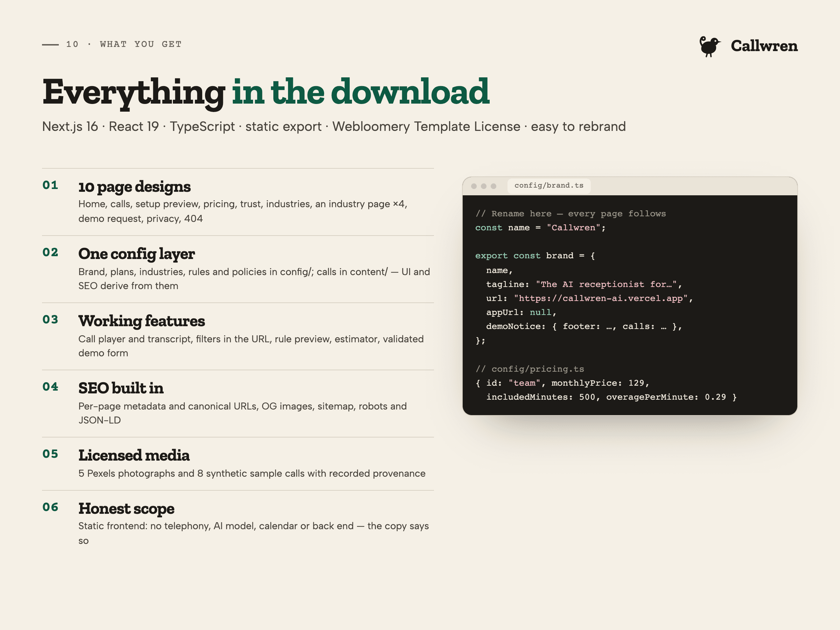Click the middle gray window dot
Viewport: 840px width, 630px height.
click(x=483, y=186)
